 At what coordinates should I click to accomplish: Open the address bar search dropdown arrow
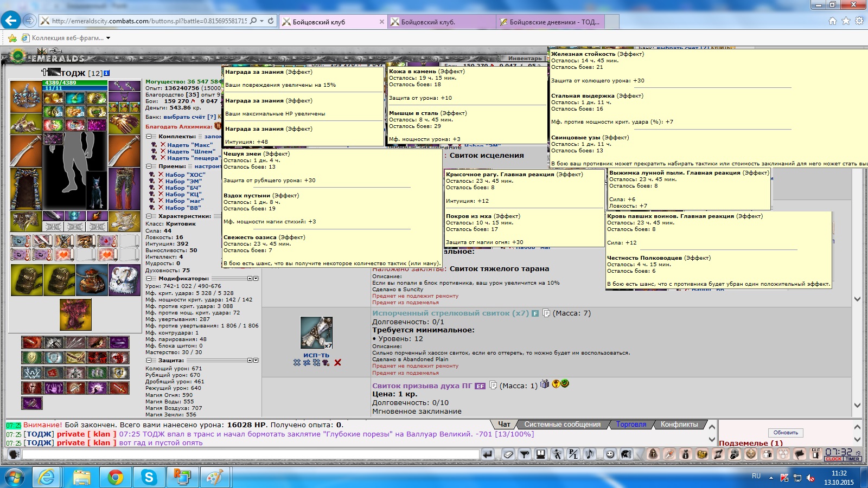point(262,21)
